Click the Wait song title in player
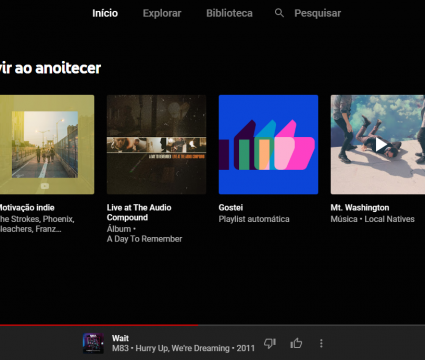 point(120,338)
